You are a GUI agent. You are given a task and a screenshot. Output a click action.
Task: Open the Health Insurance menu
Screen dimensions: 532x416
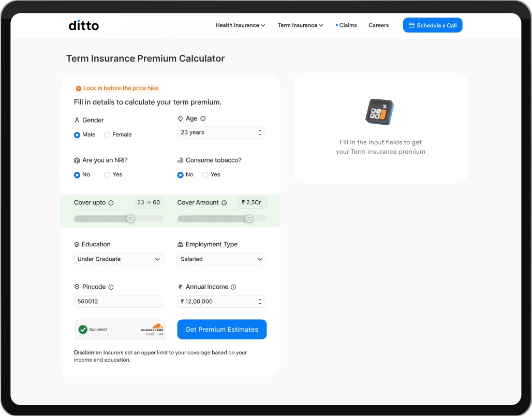point(240,25)
